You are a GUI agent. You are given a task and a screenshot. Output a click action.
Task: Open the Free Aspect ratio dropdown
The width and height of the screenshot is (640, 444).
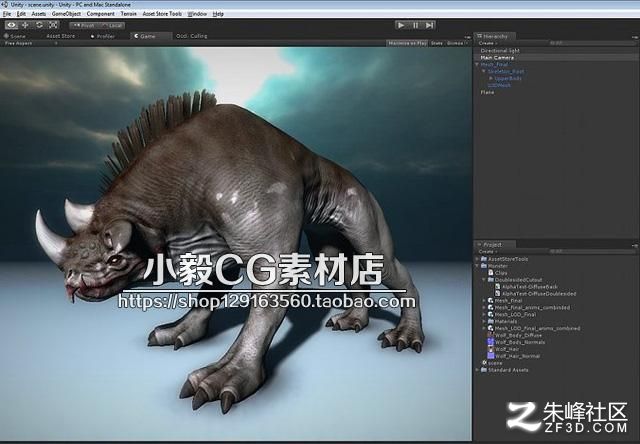point(31,43)
